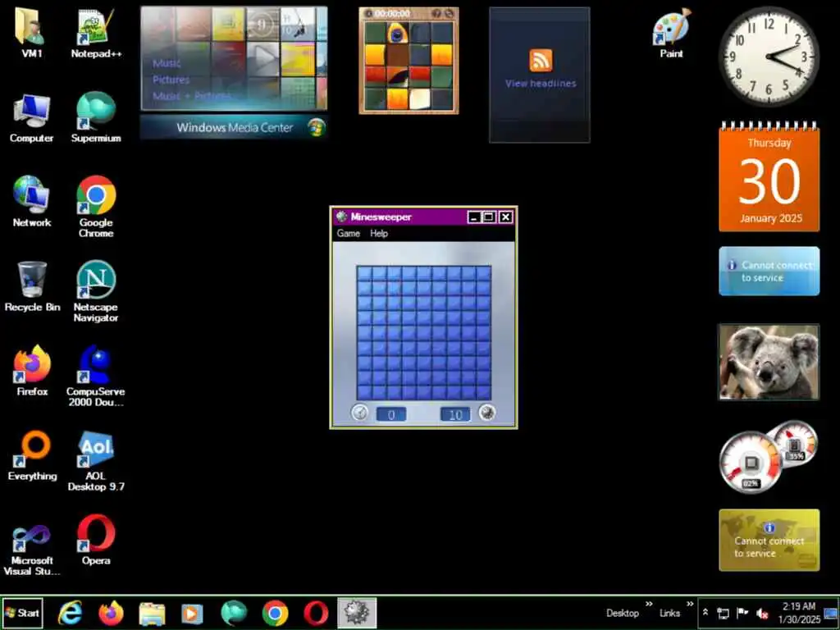The height and width of the screenshot is (630, 840).
Task: Click the CPU Meter gadget dials
Action: [x=768, y=457]
